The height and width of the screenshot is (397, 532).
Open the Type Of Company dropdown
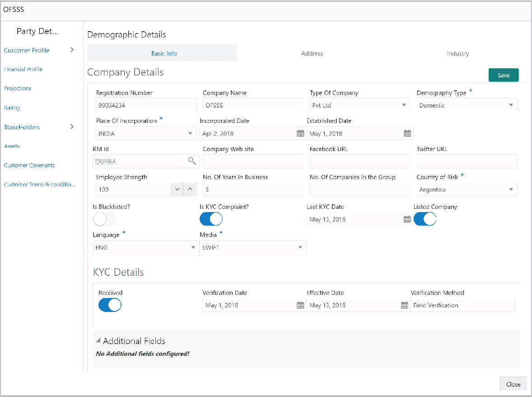click(403, 104)
